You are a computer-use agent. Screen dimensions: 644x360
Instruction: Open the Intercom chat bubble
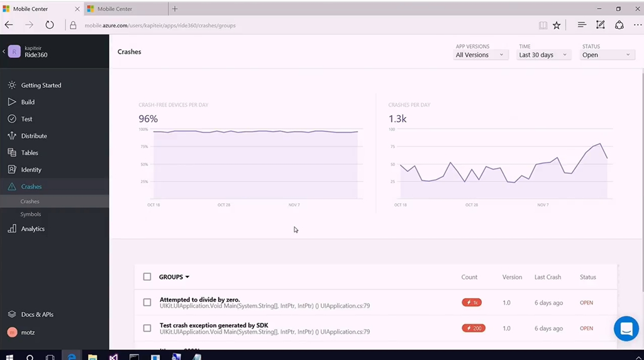pos(626,329)
